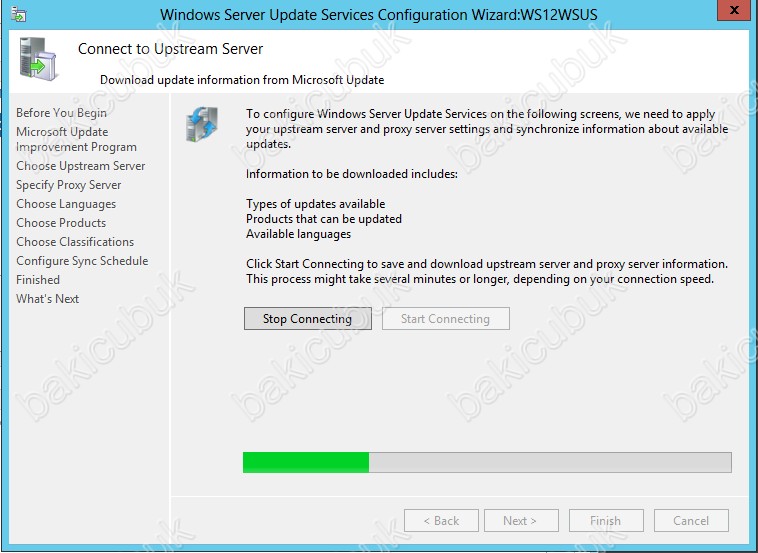Click 'Products that can be updated' line
The image size is (758, 553).
point(324,219)
